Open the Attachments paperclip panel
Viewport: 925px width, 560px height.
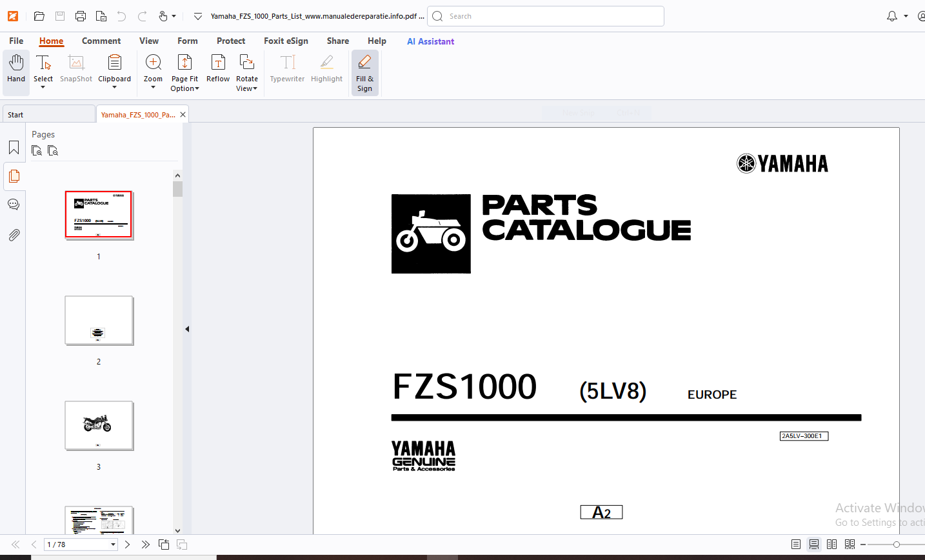pyautogui.click(x=14, y=235)
